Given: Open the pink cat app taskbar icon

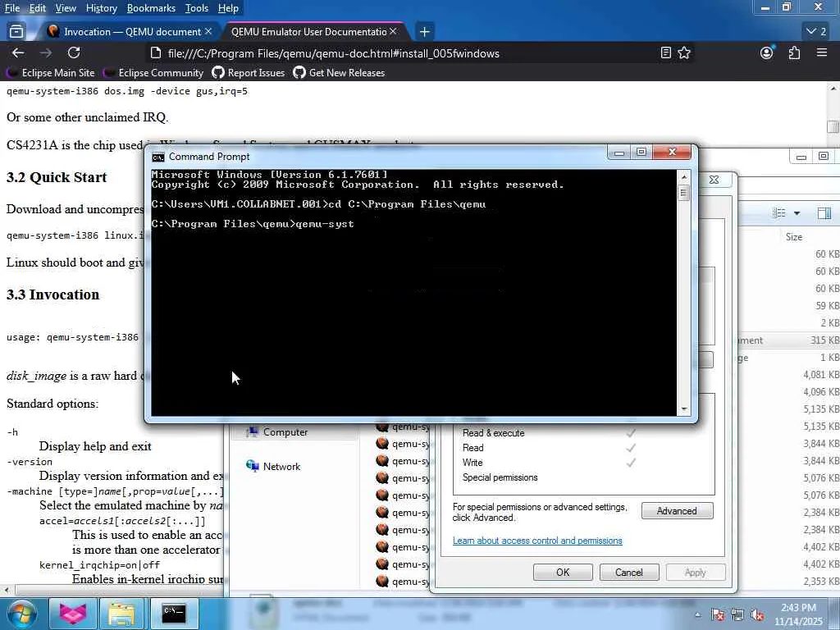Looking at the screenshot, I should point(73,614).
